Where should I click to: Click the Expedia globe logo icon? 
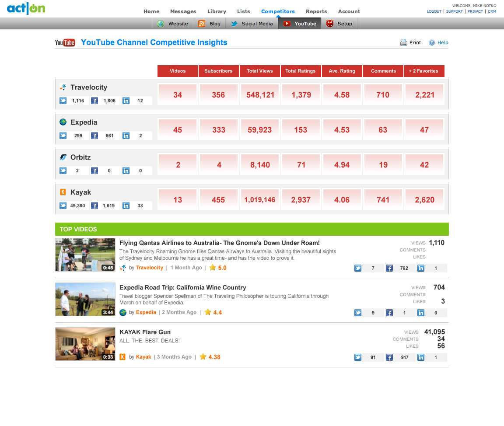pyautogui.click(x=63, y=122)
